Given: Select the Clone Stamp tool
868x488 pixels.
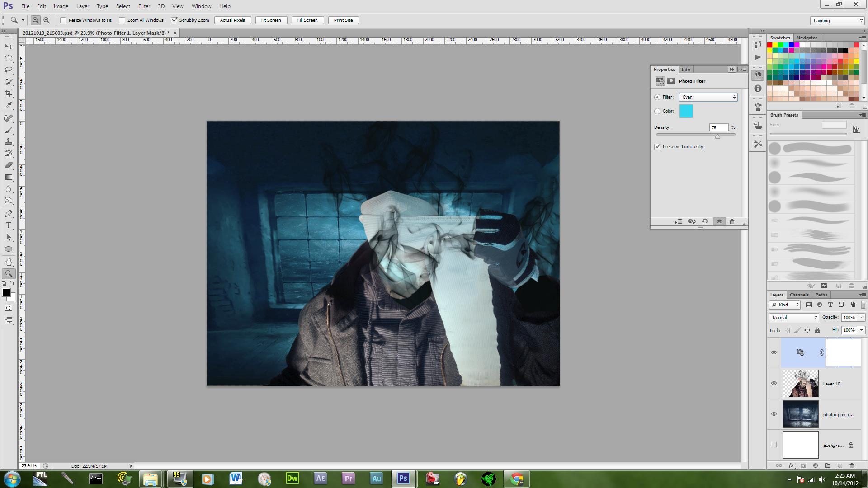Looking at the screenshot, I should [x=9, y=142].
